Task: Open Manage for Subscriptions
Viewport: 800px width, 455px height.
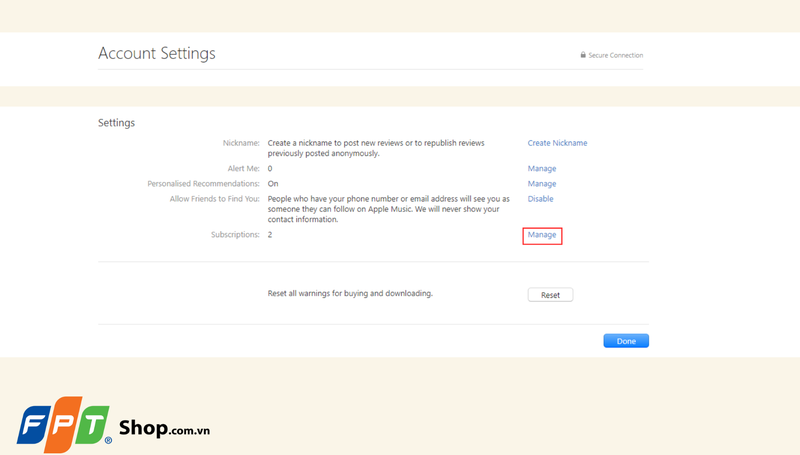Action: point(542,235)
